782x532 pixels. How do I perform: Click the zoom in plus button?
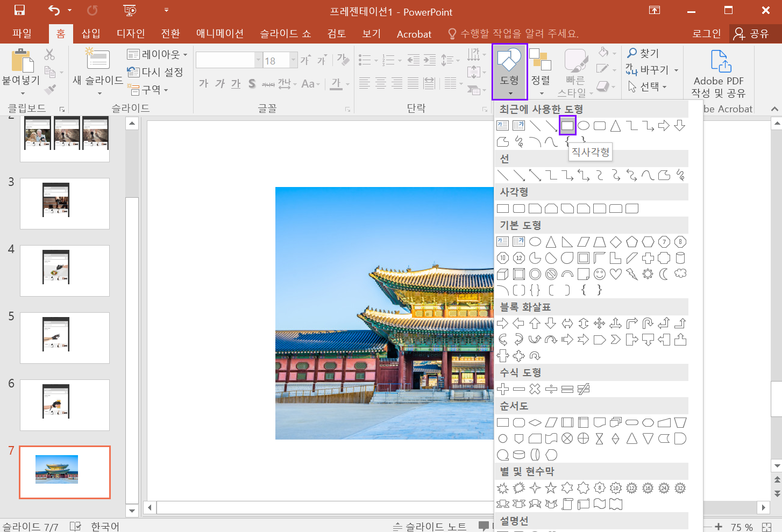pos(719,527)
